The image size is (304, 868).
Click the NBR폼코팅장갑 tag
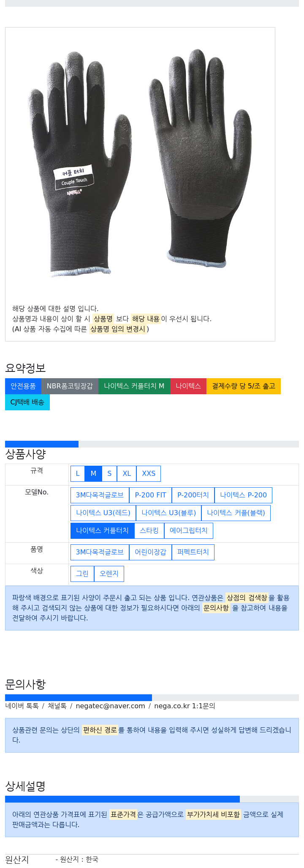(70, 386)
